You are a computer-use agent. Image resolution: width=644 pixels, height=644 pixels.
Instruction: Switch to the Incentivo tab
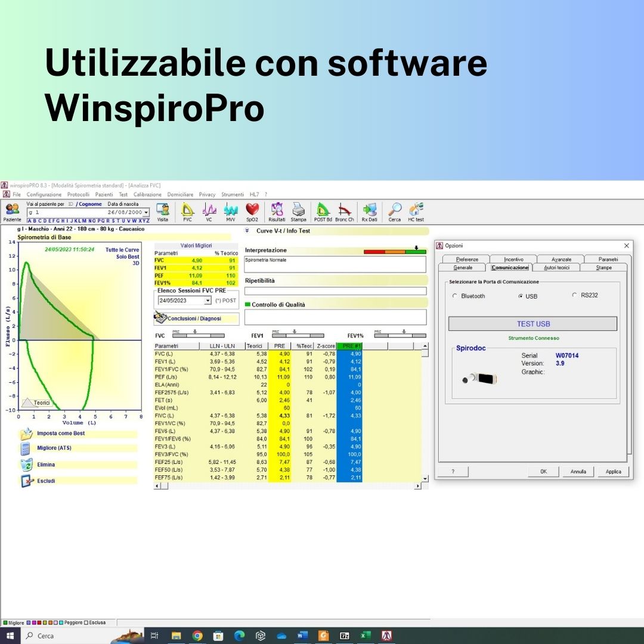[514, 259]
